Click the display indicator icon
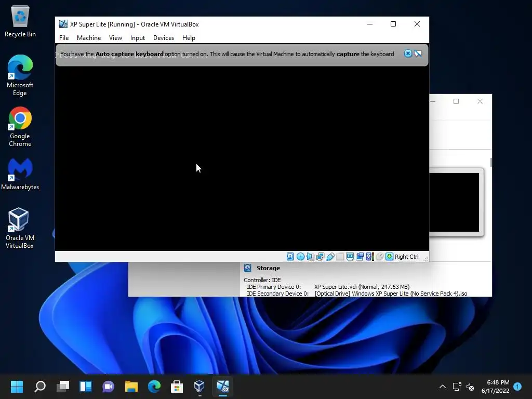Screen dimensions: 532x399 [x=350, y=257]
